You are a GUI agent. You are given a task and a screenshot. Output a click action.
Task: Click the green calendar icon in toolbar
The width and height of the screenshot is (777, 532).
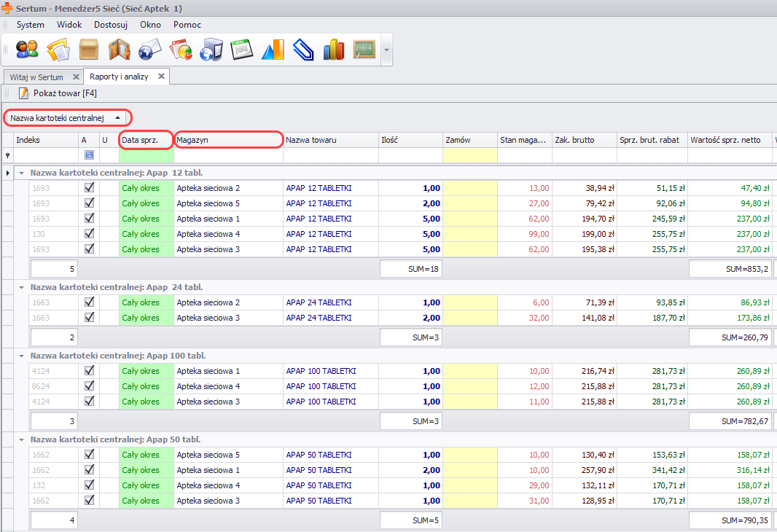point(241,50)
